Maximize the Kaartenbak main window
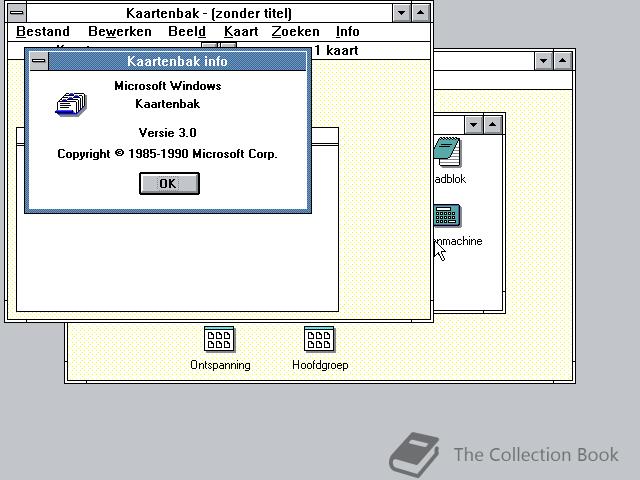 [x=420, y=13]
